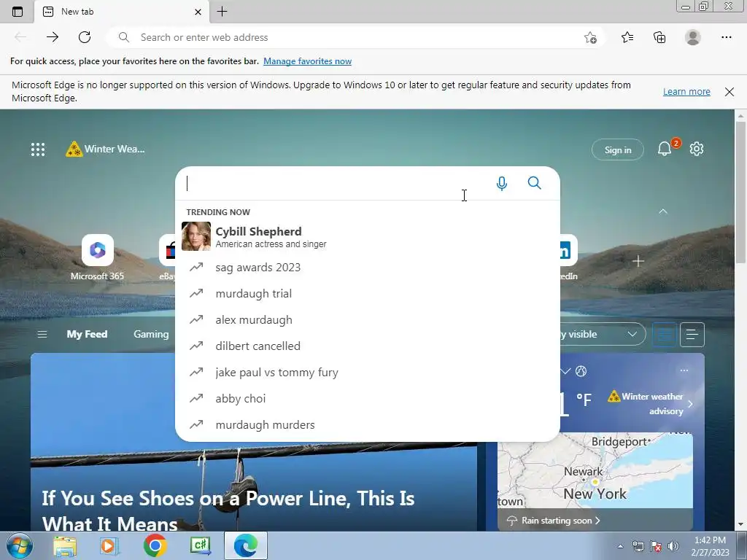
Task: Open the tab actions menu icon
Action: tap(18, 12)
